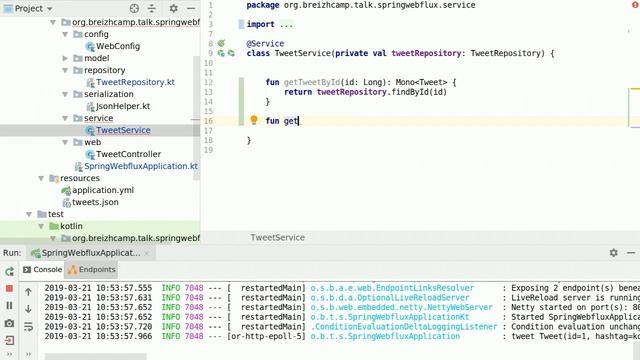Collapse the org.breizhcamp.talk.springwebf main package
The image size is (640, 360).
click(53, 22)
